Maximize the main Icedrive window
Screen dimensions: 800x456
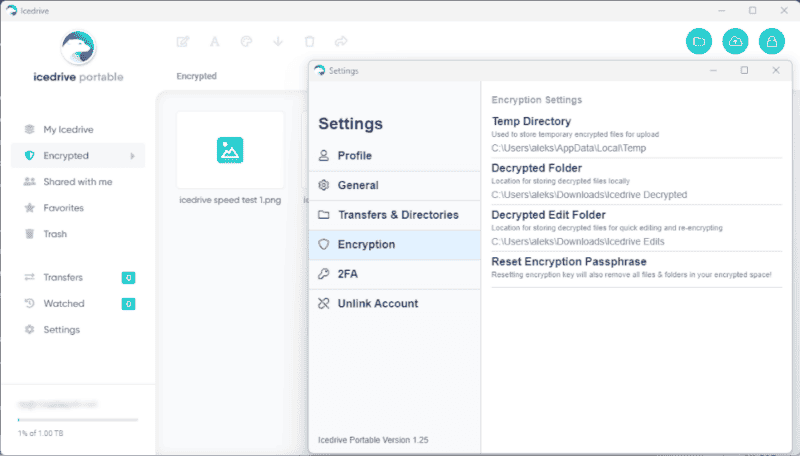pyautogui.click(x=753, y=10)
